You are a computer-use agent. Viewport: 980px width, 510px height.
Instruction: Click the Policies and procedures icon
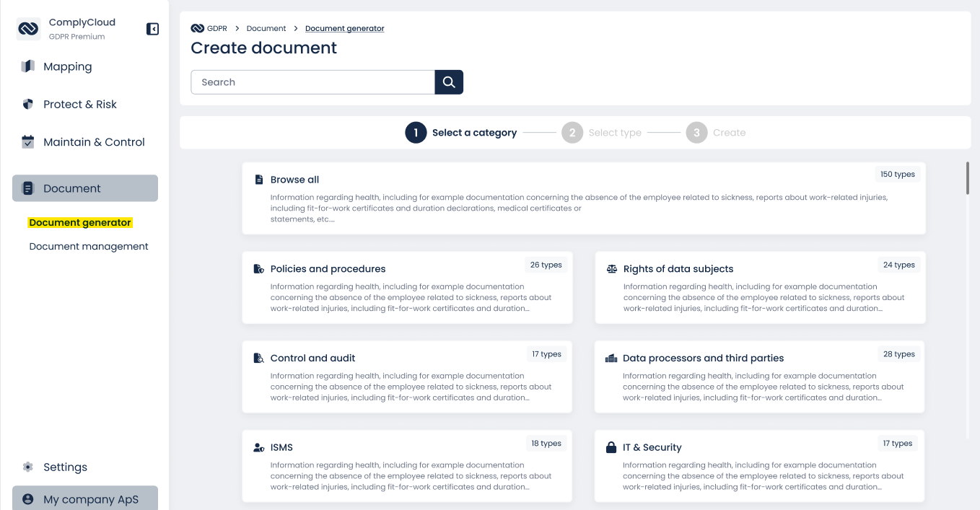click(x=259, y=269)
